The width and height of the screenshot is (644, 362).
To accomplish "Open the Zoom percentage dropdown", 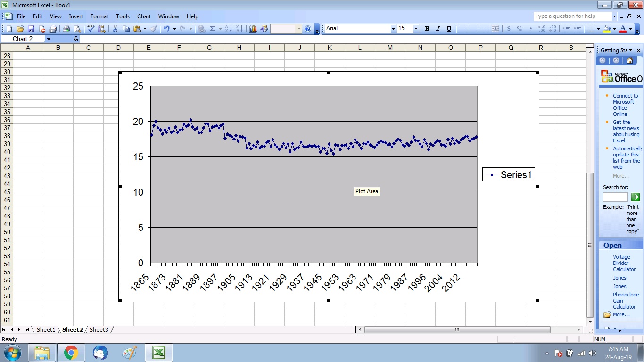I will (298, 29).
